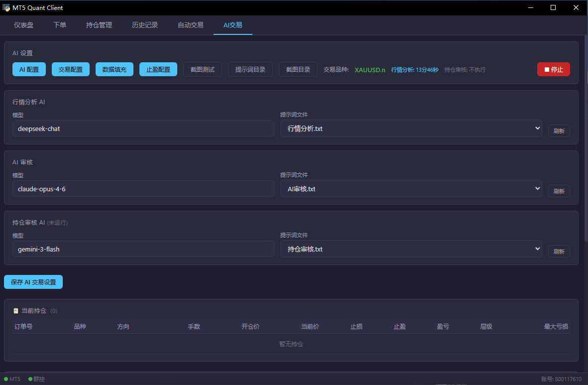Refresh the 持仓审核 prompt file list
588x385 pixels.
tap(559, 252)
